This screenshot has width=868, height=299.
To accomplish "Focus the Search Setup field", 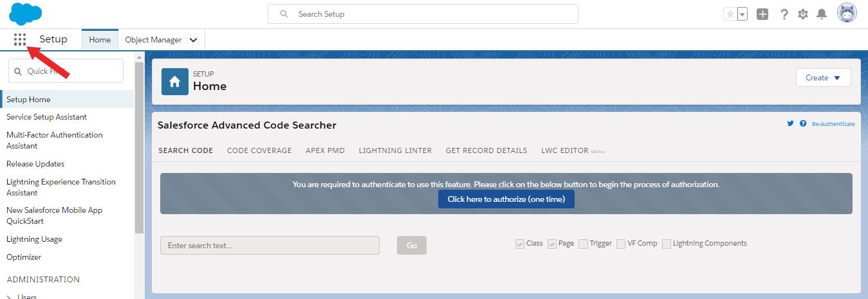I will 423,14.
